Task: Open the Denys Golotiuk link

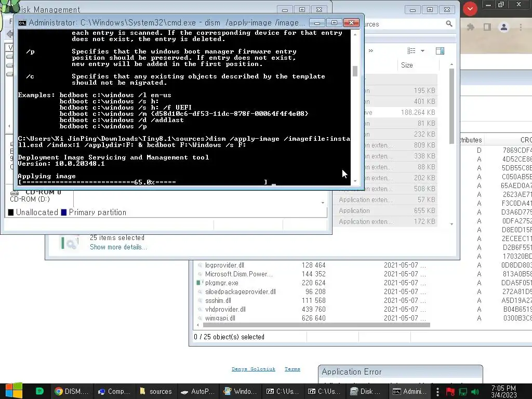Action: click(254, 369)
